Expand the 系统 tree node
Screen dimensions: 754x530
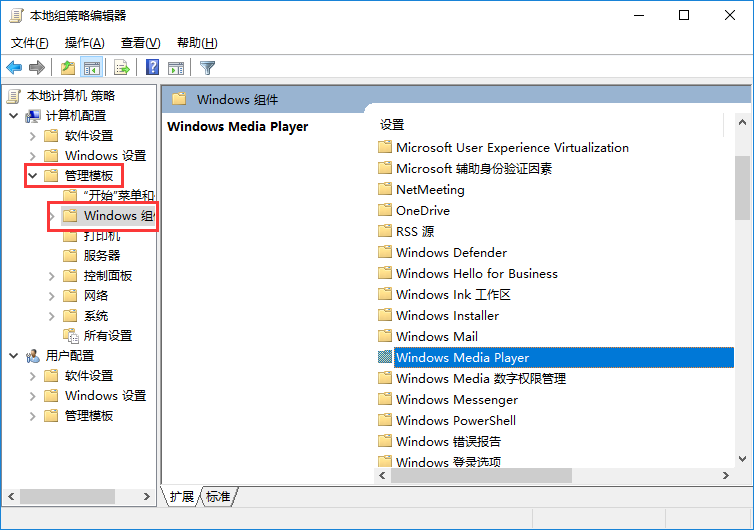pos(52,316)
